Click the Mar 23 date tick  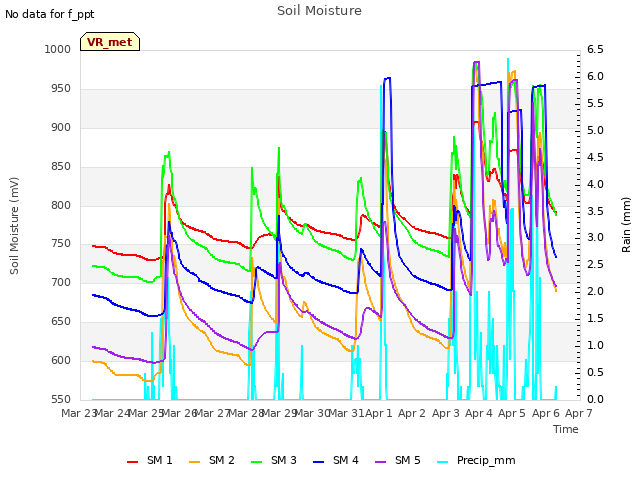pyautogui.click(x=79, y=413)
